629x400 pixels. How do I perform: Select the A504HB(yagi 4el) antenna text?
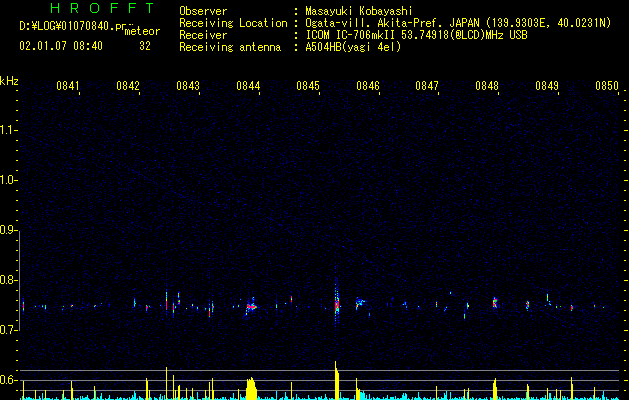353,47
